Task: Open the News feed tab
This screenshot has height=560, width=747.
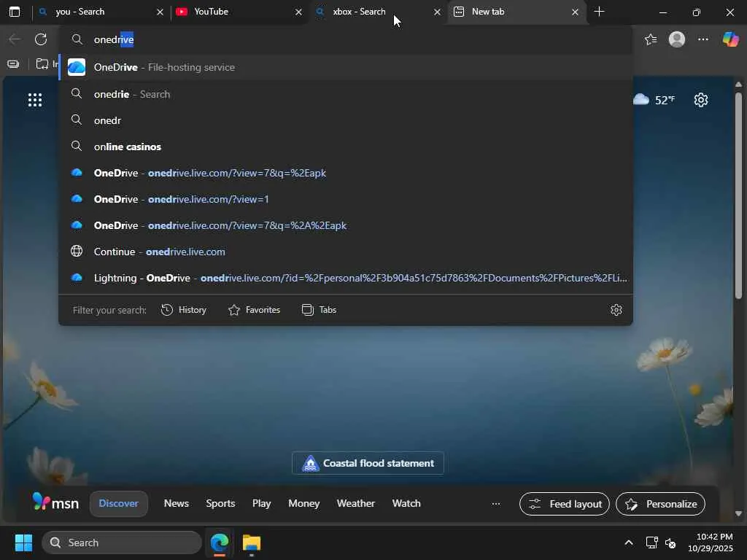Action: tap(177, 503)
